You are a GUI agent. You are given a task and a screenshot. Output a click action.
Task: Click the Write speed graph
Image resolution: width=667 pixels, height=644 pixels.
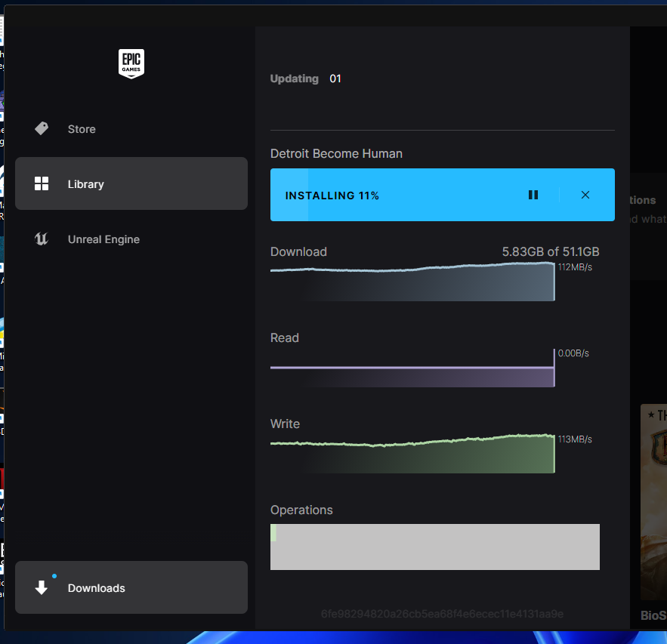(412, 453)
